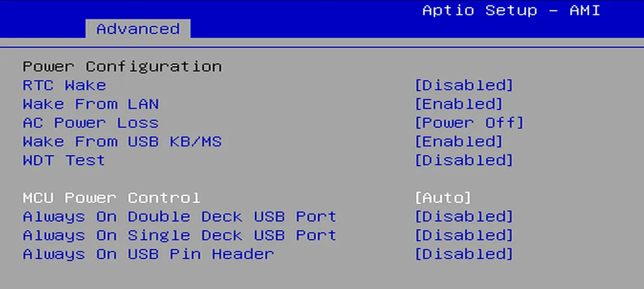This screenshot has height=289, width=644.
Task: Toggle WDT Test Disabled value
Action: coord(464,160)
